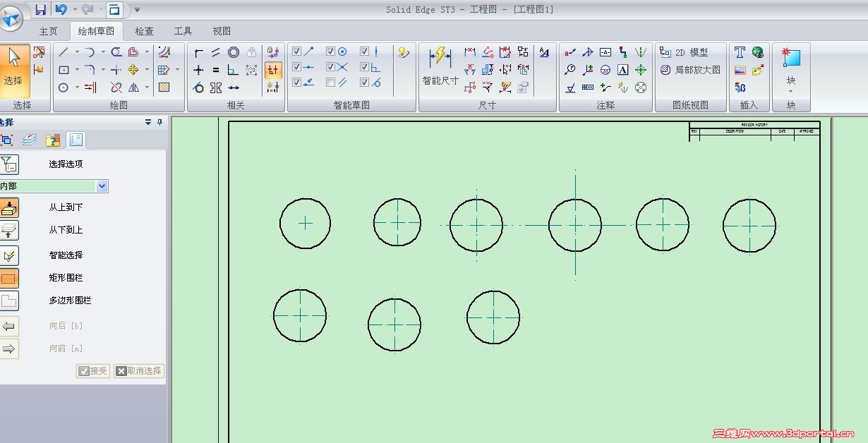Toggle the point-on-element IntelliSketch checkbox

click(297, 82)
